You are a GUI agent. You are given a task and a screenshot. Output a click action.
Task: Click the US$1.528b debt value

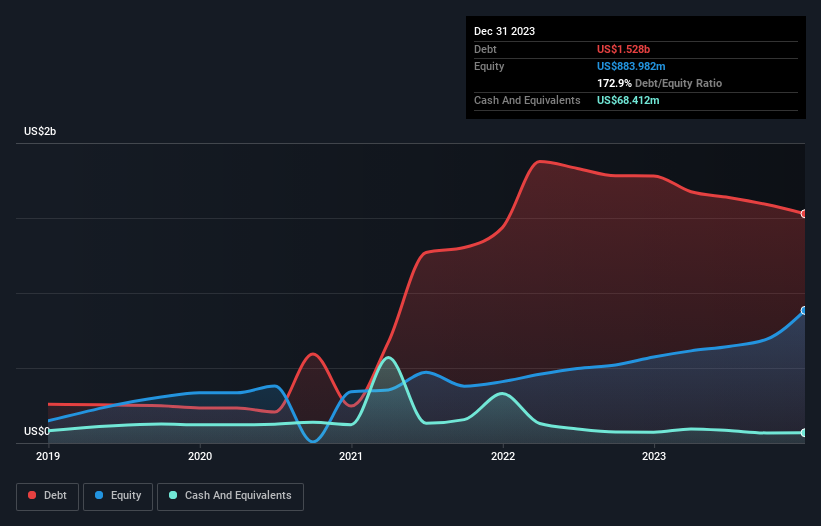623,49
